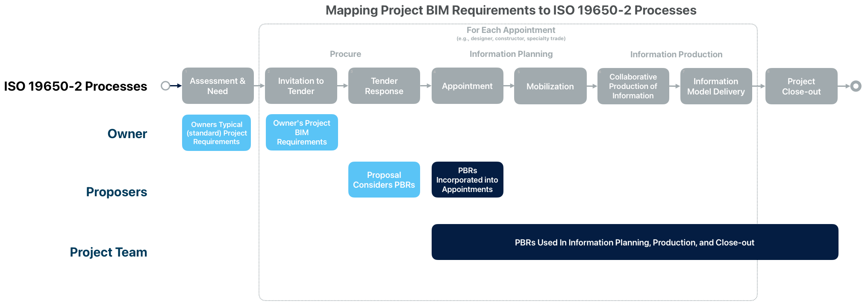Select the For Each Appointment heading
Screen dimensions: 868x307
pyautogui.click(x=511, y=30)
